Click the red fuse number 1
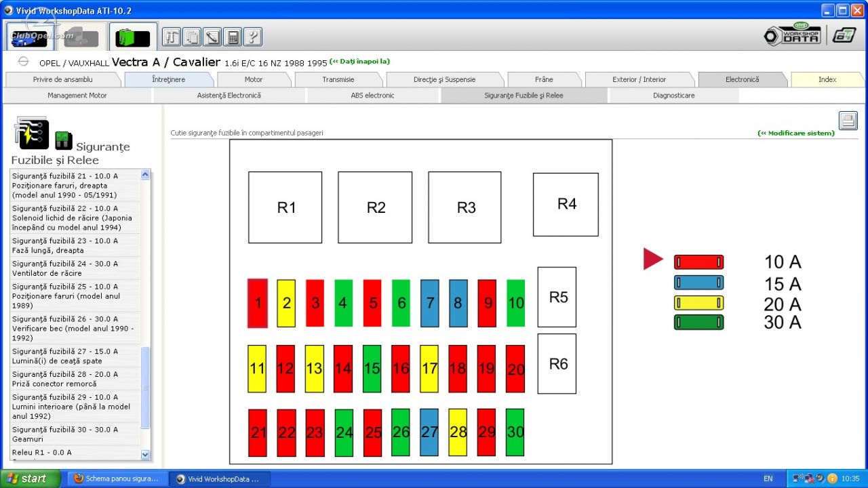 [258, 303]
